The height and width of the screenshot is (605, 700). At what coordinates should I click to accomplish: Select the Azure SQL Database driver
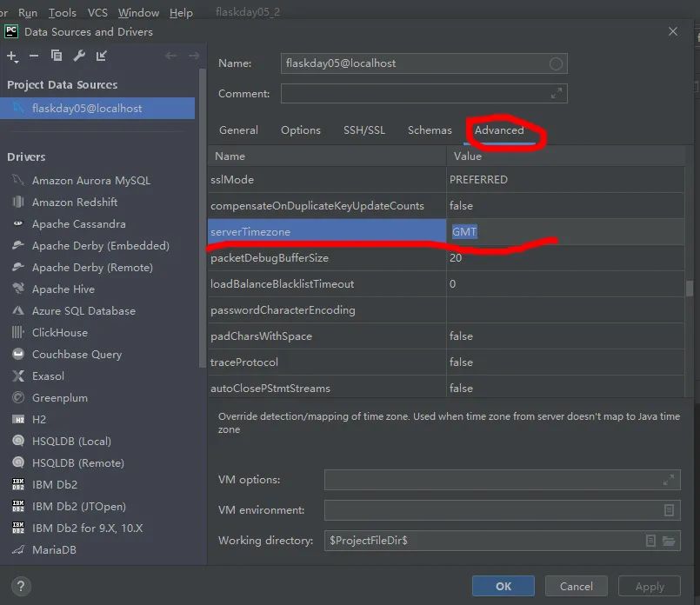coord(83,311)
